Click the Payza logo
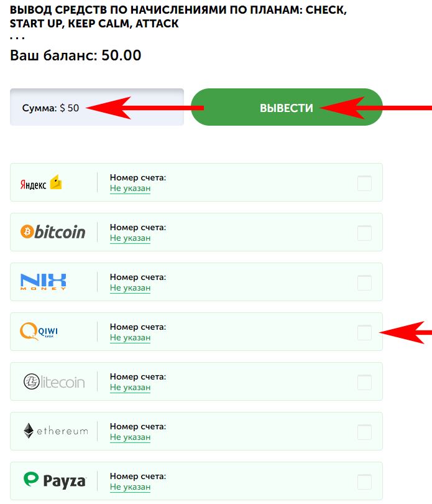This screenshot has height=504, width=432. coord(55,480)
